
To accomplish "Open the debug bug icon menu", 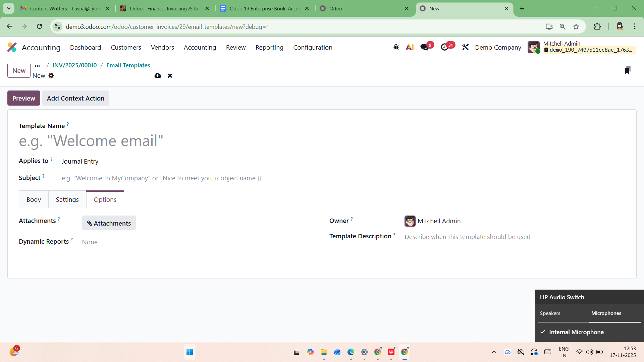I will pos(396,47).
